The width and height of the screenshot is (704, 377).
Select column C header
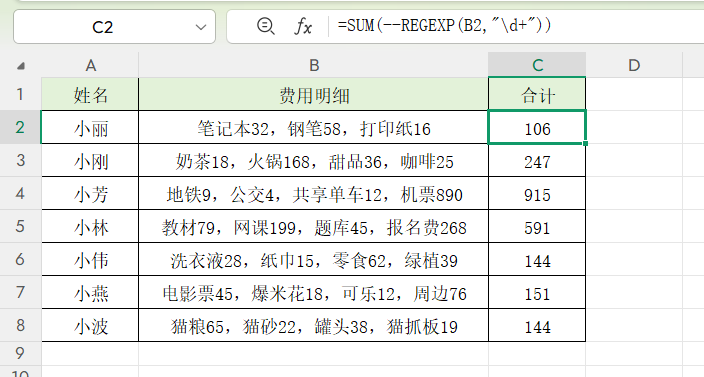tap(537, 65)
